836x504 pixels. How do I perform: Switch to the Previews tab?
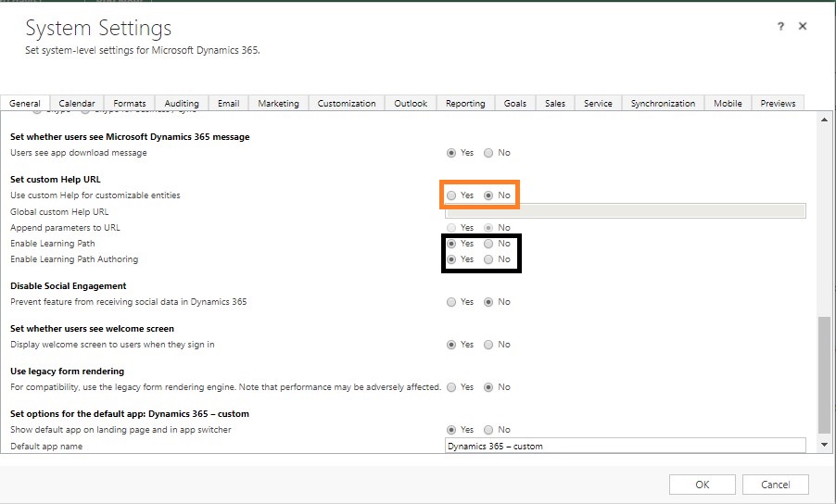(x=778, y=103)
